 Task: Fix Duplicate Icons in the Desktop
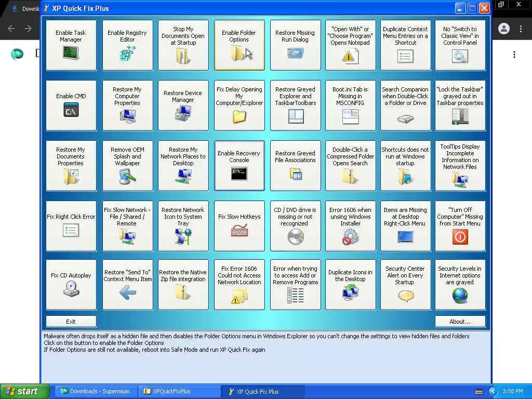[x=351, y=285]
